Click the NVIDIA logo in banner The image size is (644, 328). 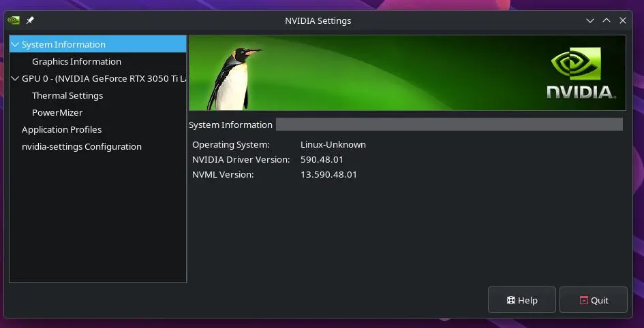(581, 73)
